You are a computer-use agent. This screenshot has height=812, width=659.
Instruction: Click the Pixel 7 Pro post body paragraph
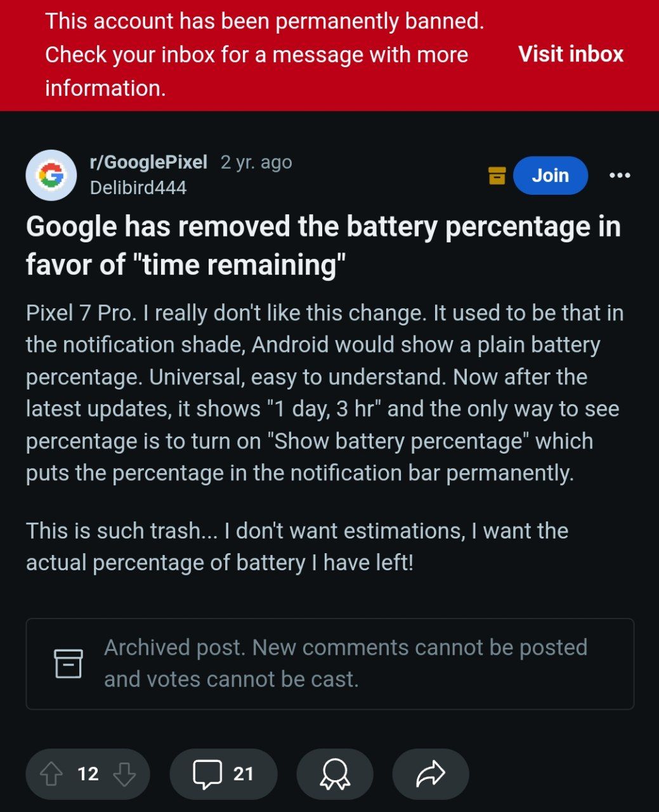[324, 393]
